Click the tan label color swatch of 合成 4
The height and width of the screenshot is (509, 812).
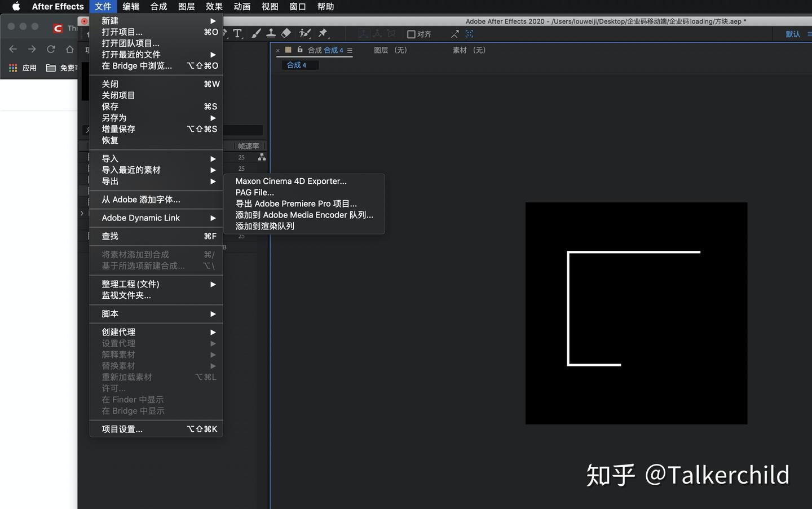point(288,50)
